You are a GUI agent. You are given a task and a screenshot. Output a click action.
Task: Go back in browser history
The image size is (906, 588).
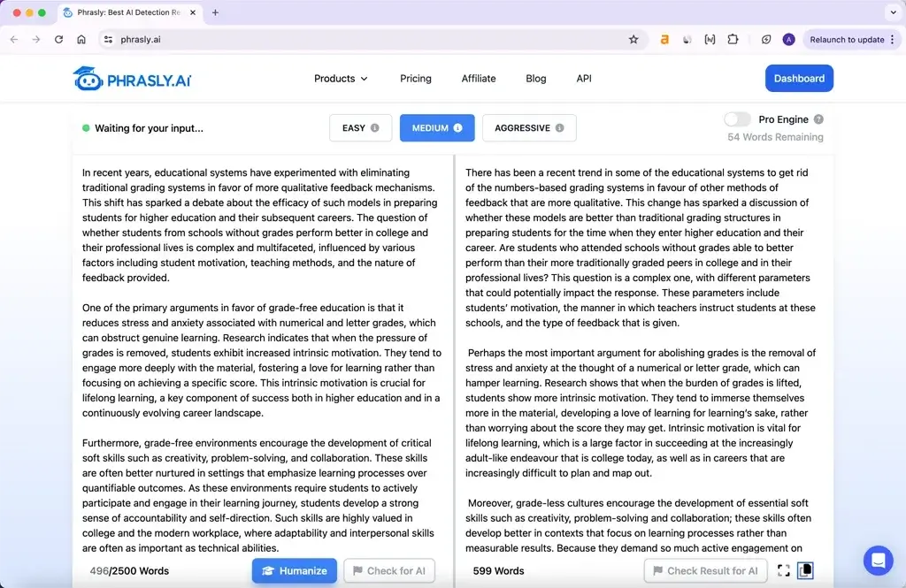(14, 39)
